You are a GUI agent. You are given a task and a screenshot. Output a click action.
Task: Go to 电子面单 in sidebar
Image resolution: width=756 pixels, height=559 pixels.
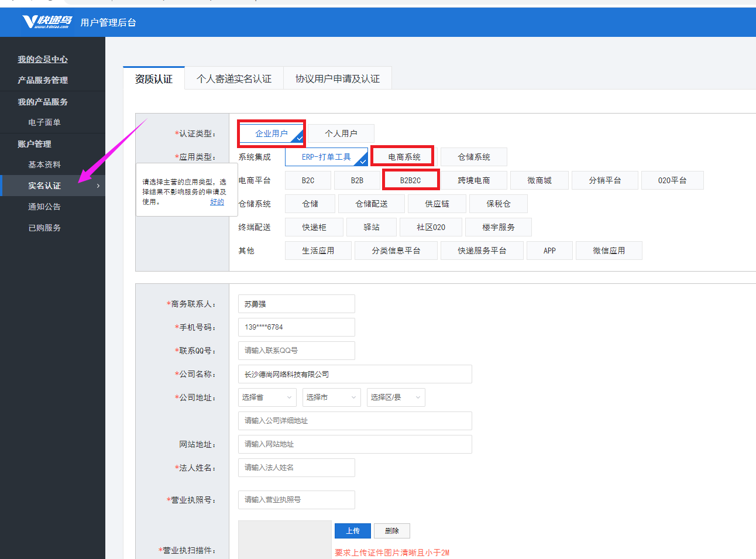point(44,122)
